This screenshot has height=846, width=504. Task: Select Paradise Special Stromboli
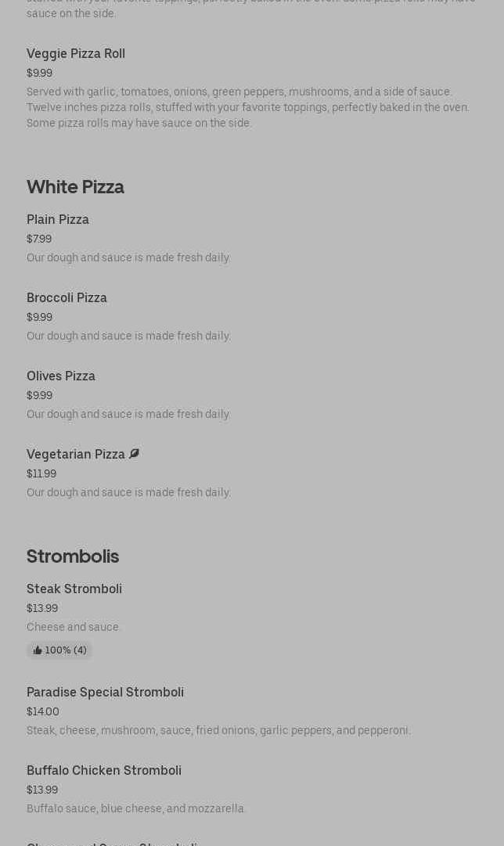pos(105,693)
